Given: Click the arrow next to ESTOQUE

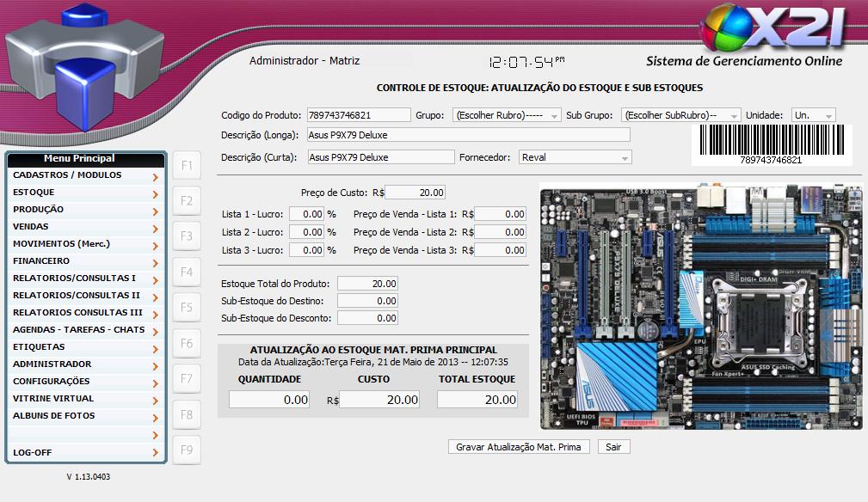Looking at the screenshot, I should tap(155, 194).
